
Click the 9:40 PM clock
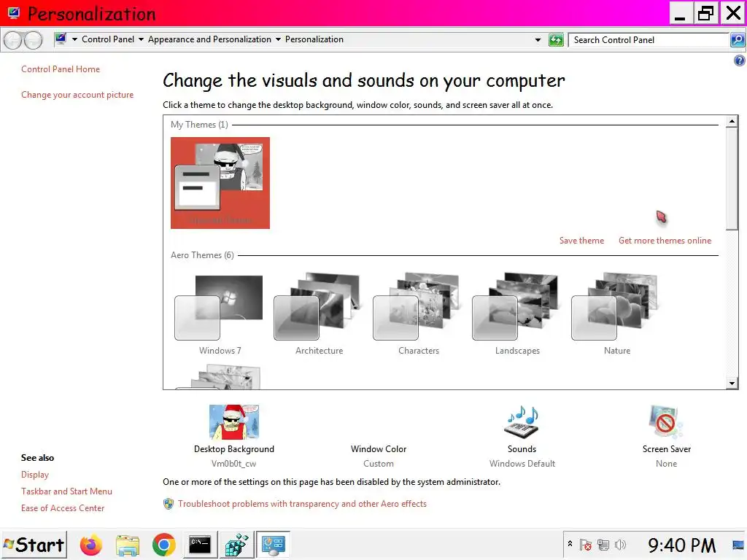tap(681, 545)
